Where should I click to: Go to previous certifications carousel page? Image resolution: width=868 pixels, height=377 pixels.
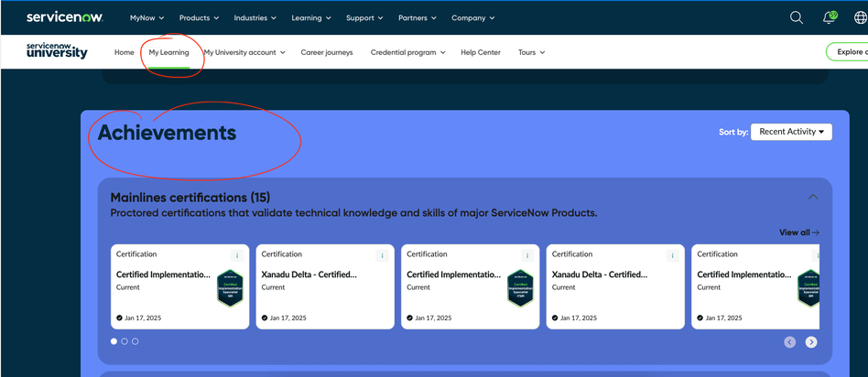point(790,342)
